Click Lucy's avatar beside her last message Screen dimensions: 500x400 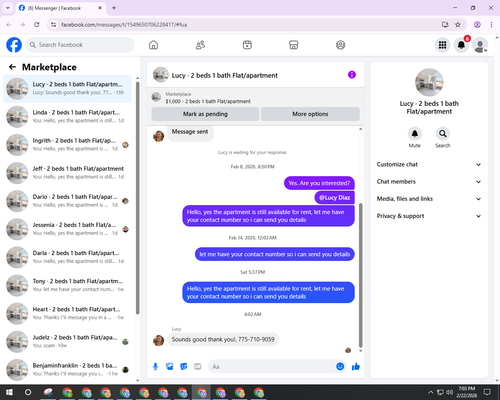pos(158,340)
